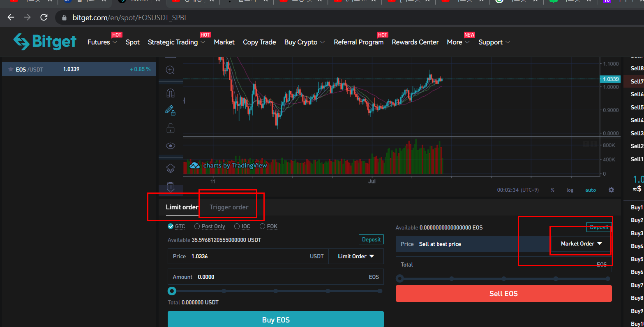
Task: Collapse the chart drawing toolbar arrow
Action: [x=184, y=100]
